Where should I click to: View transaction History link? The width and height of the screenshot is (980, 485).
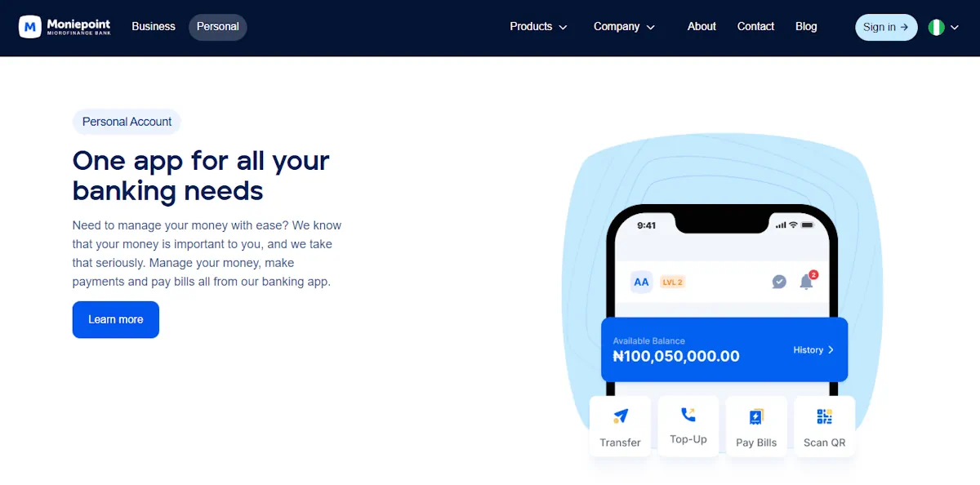813,349
